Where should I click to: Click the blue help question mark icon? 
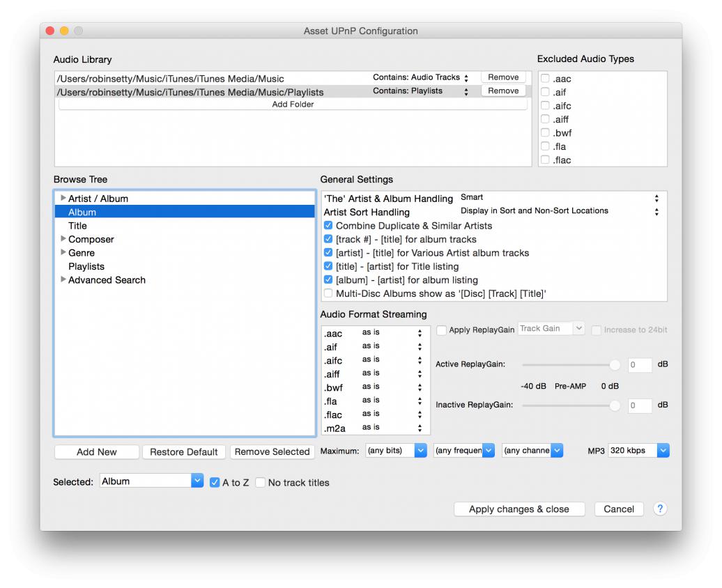tap(659, 509)
